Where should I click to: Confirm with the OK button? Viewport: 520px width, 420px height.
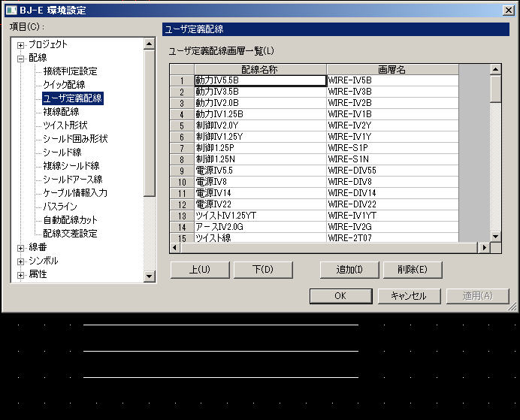click(x=340, y=296)
